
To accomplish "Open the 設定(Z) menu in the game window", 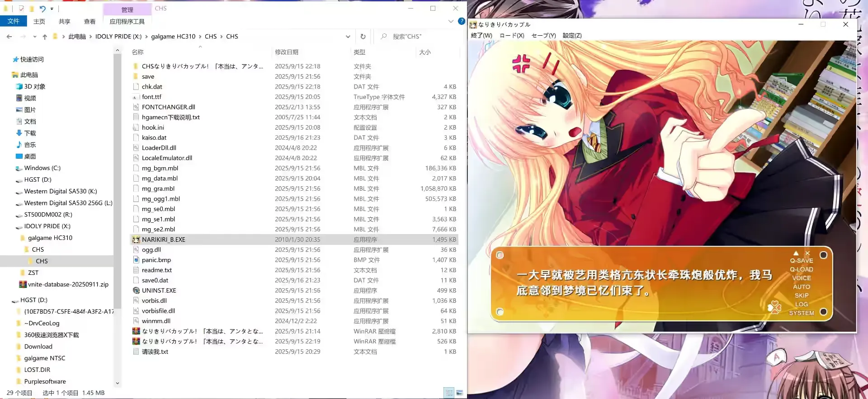I will click(572, 35).
